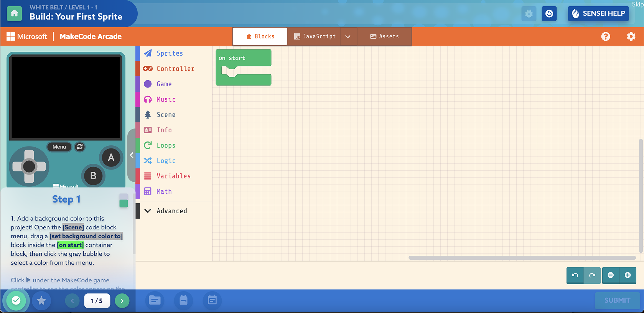The width and height of the screenshot is (644, 313).
Task: Click the green square beside Step 1
Action: click(124, 203)
